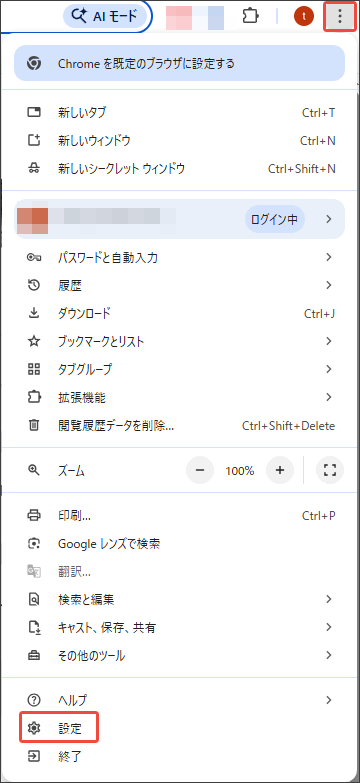Open ダウンロード menu item
This screenshot has height=783, width=360.
click(x=180, y=314)
